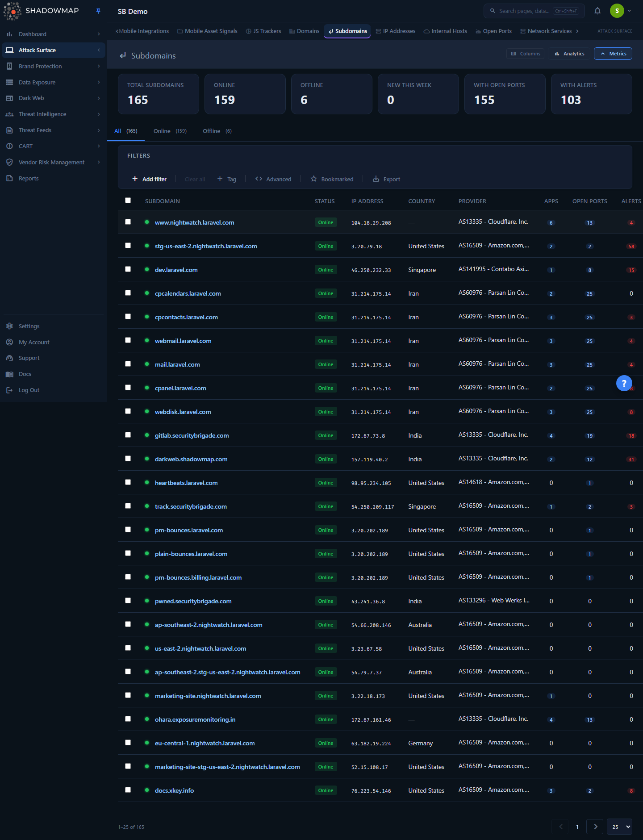
Task: Click the Export download button
Action: (x=386, y=179)
